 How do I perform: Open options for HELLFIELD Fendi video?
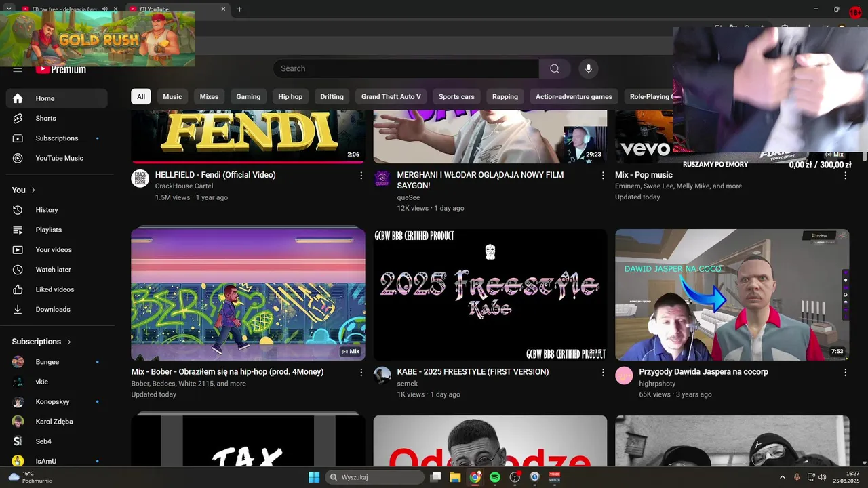(361, 176)
